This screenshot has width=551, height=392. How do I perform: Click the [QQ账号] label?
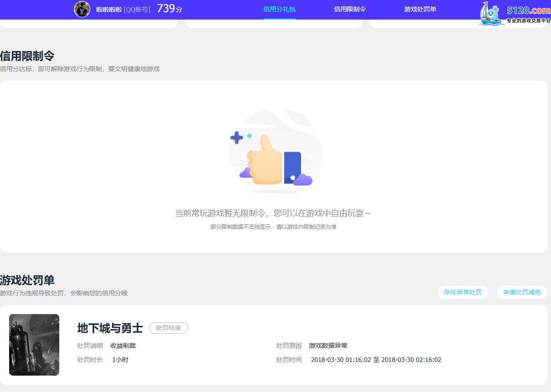pos(137,10)
